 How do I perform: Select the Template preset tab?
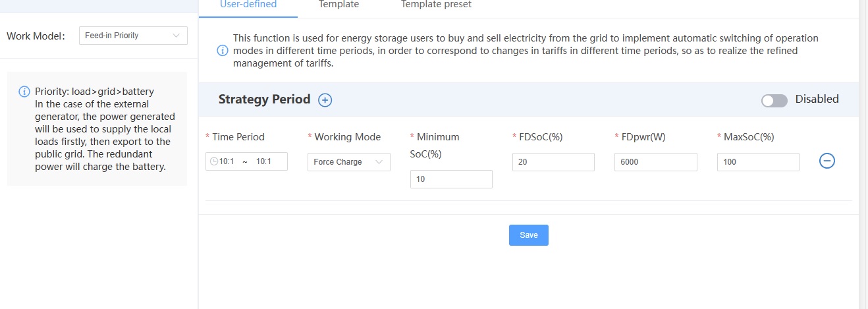[436, 5]
